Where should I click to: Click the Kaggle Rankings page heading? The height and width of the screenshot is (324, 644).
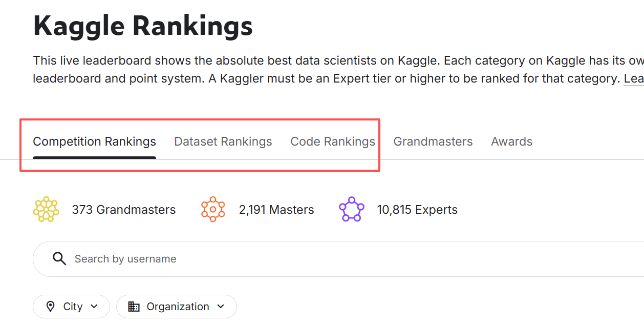coord(143,26)
